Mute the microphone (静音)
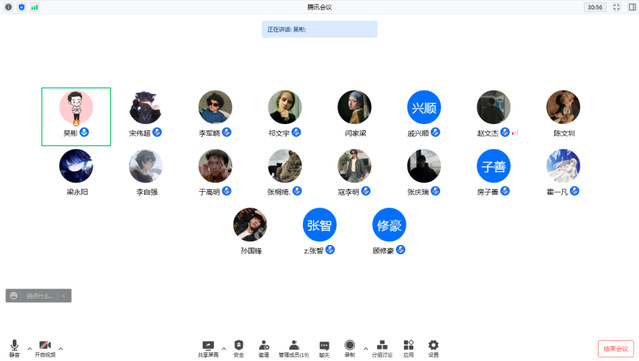 pyautogui.click(x=14, y=349)
